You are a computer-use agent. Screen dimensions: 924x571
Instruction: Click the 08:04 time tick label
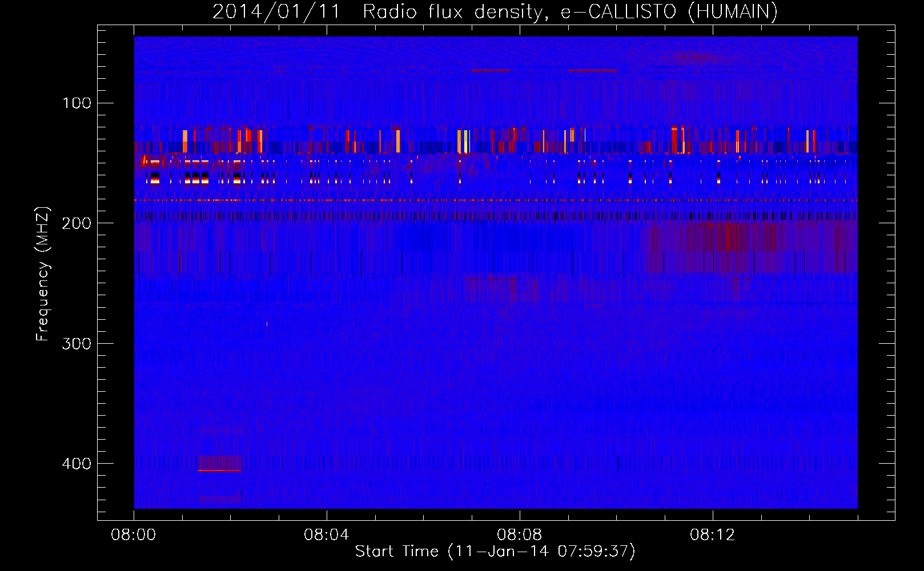[x=327, y=535]
